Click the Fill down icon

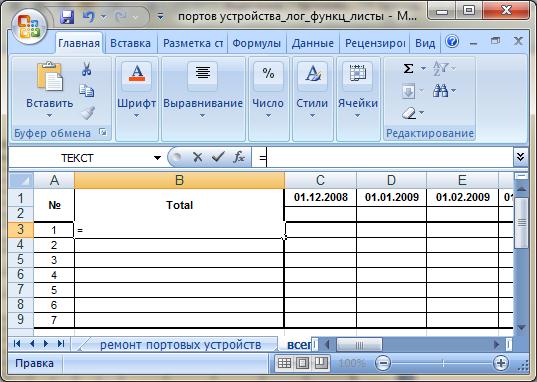tap(409, 91)
